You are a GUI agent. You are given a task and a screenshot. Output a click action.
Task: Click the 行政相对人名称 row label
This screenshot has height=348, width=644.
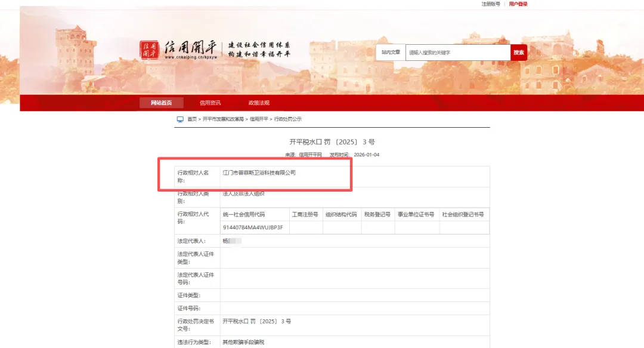coord(193,177)
